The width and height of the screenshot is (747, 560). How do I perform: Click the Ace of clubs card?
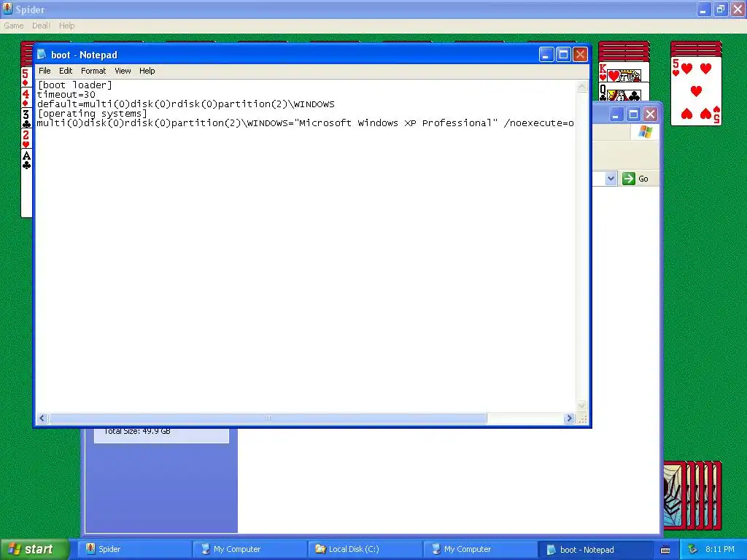[x=26, y=183]
